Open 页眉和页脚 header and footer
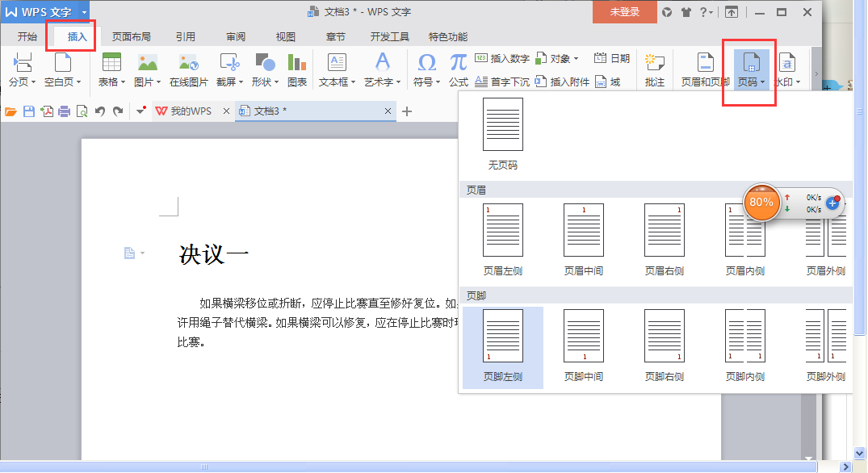This screenshot has height=473, width=868. pyautogui.click(x=705, y=69)
